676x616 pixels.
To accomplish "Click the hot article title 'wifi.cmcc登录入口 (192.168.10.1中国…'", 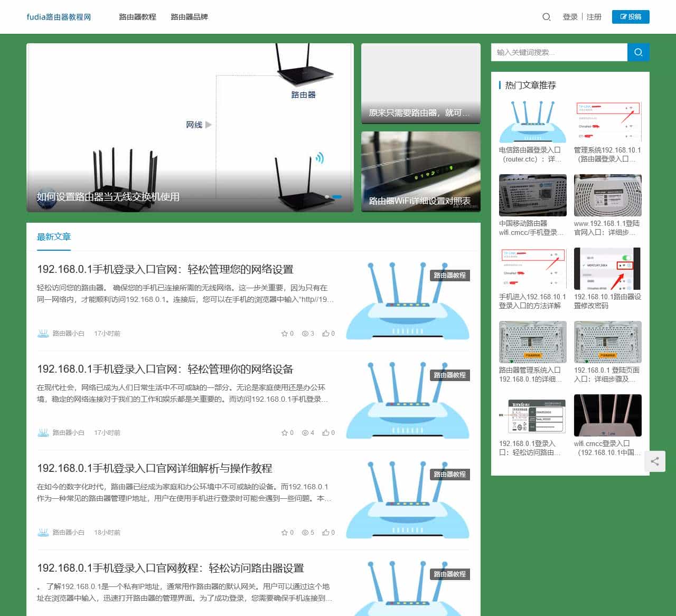I will [x=607, y=448].
